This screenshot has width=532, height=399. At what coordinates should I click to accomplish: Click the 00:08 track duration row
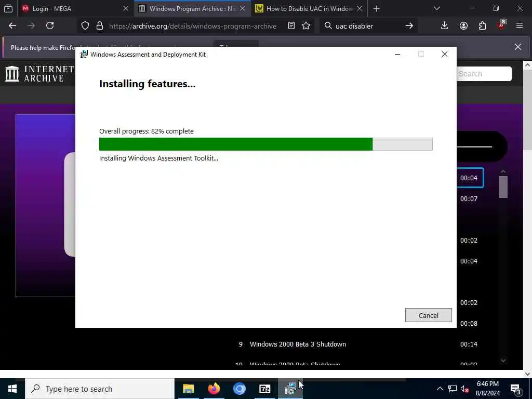point(469,323)
